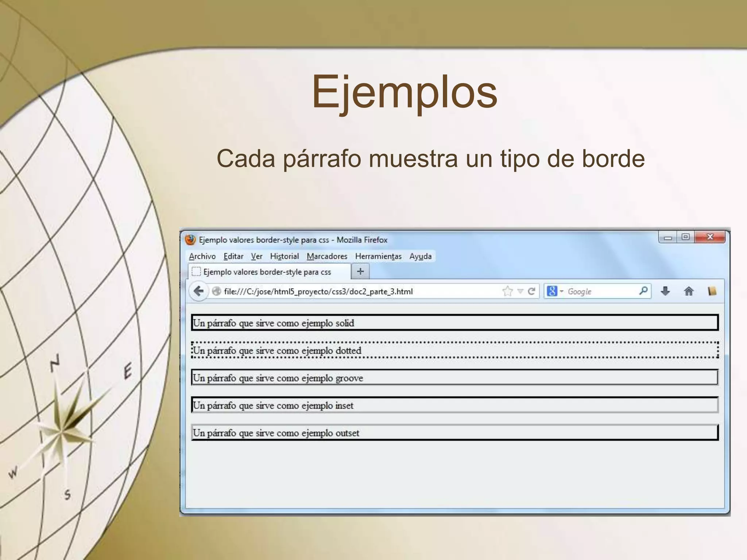Open the Ayuda menu

(x=421, y=256)
